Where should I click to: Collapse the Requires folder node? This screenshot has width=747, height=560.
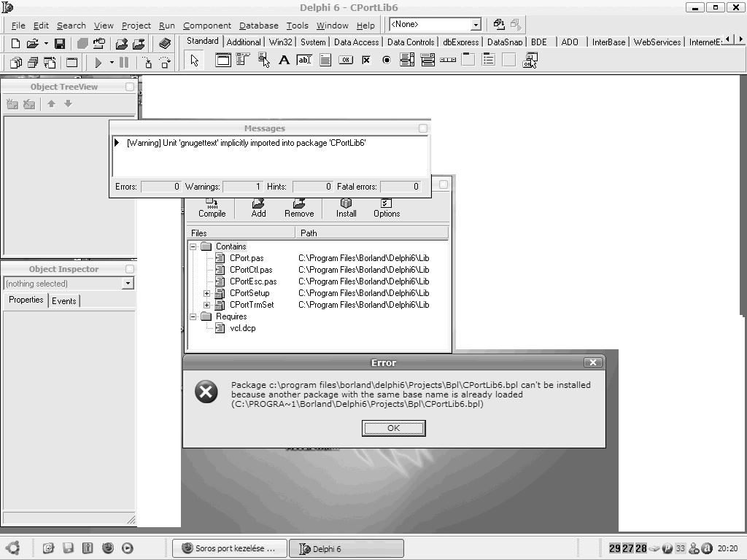[193, 316]
